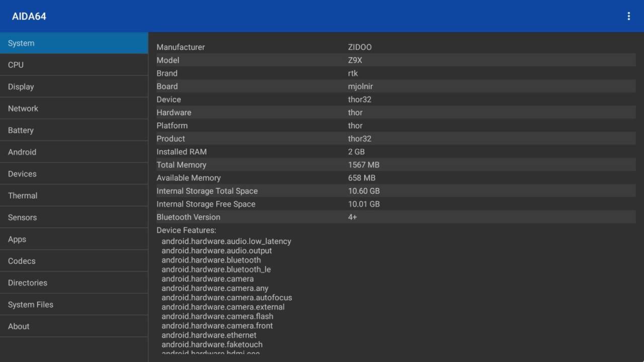
Task: Click android.hardware.camera.front feature
Action: click(x=217, y=326)
